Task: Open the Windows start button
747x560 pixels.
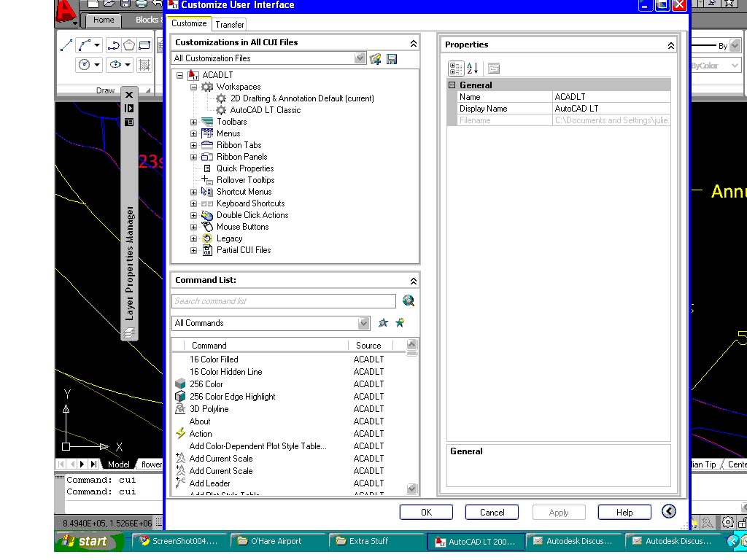Action: (88, 542)
